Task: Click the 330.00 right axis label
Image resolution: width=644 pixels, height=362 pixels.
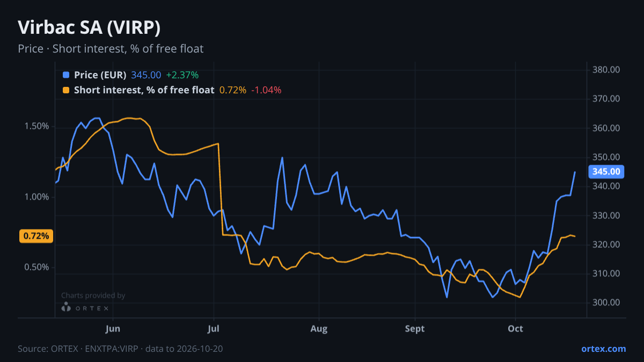Action: (607, 215)
